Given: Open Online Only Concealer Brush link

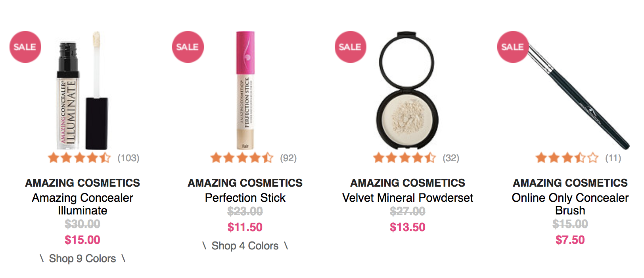Looking at the screenshot, I should point(570,204).
